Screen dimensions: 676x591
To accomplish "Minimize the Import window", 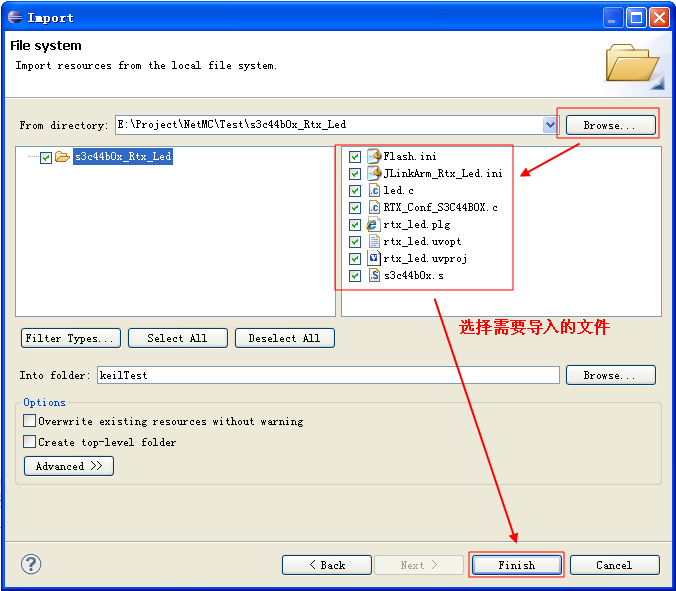I will pyautogui.click(x=613, y=18).
